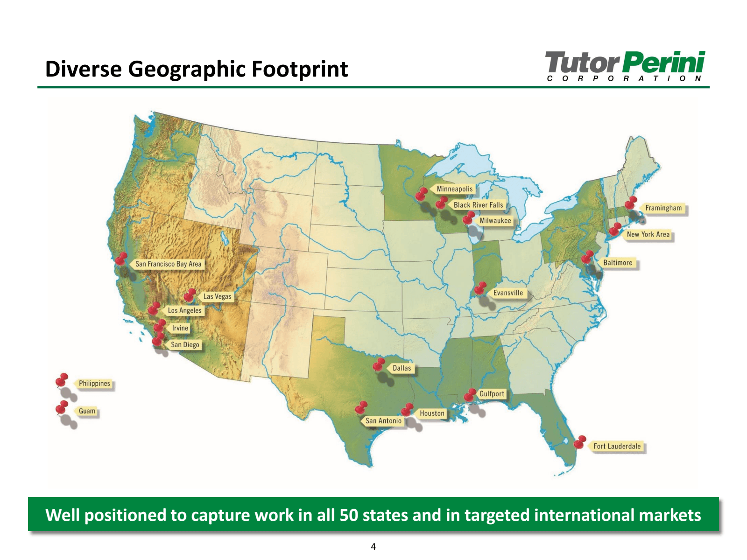Click the red pushpin beside San Francisco Bay Area
The image size is (747, 560).
pos(121,259)
